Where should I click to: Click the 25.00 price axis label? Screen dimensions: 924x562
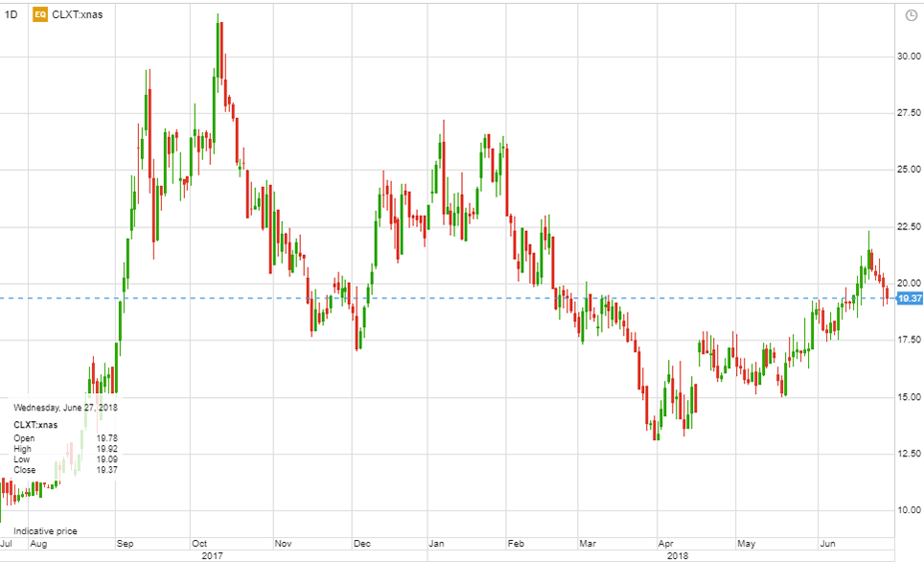(909, 169)
